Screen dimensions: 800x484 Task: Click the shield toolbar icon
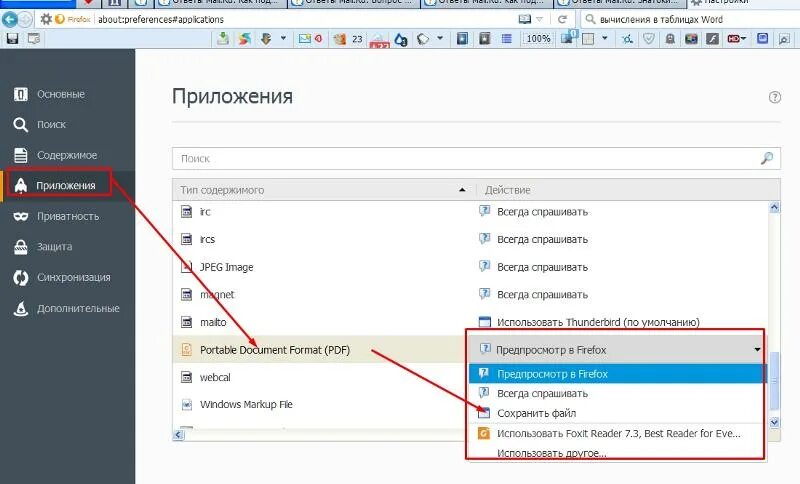[x=648, y=39]
